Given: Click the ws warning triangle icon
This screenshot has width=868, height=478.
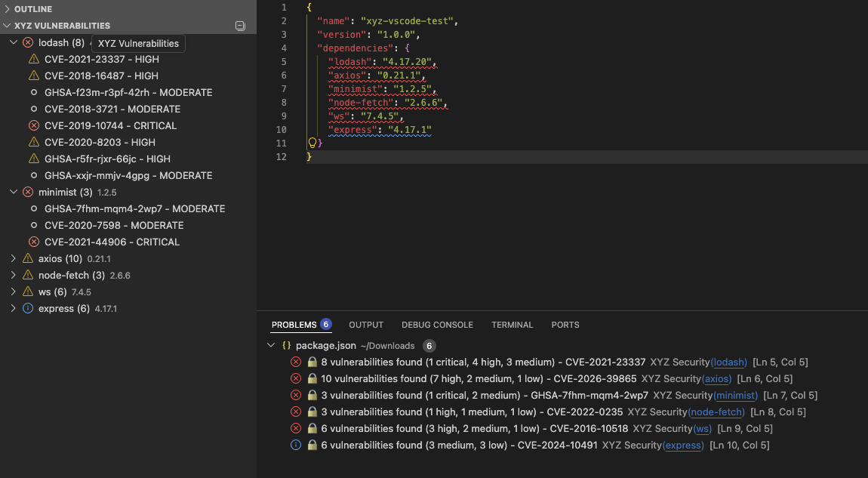Looking at the screenshot, I should point(28,292).
